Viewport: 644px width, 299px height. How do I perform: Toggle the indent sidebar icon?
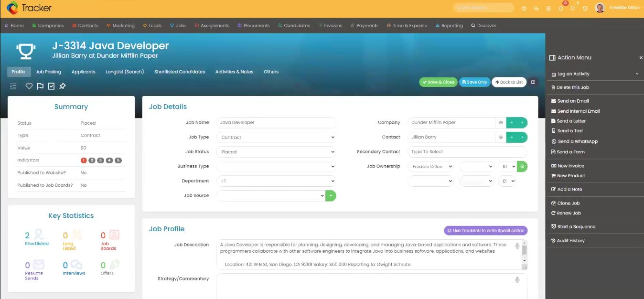pyautogui.click(x=13, y=86)
